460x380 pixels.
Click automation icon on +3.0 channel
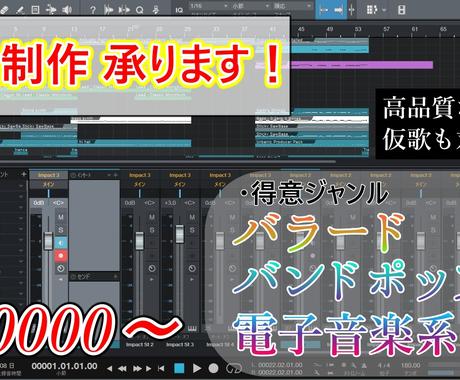point(192,268)
